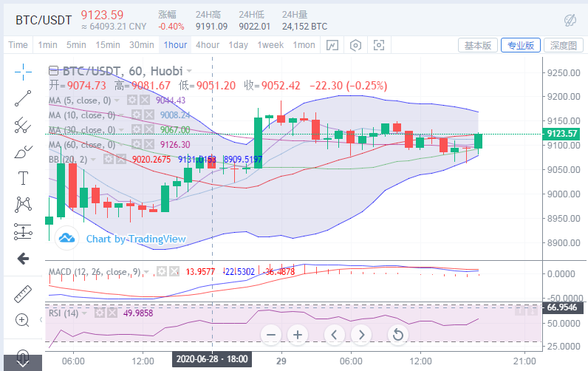
Task: Select the brush drawing tool
Action: [x=23, y=152]
